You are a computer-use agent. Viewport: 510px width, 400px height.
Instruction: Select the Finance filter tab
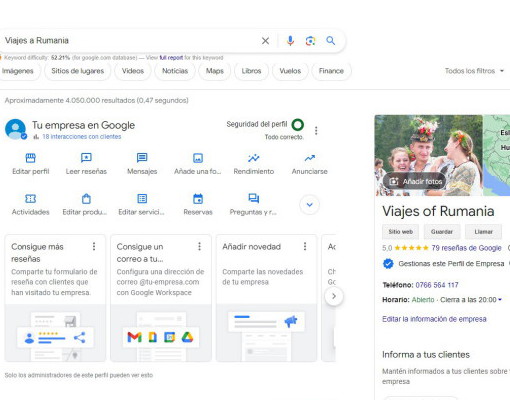(331, 71)
